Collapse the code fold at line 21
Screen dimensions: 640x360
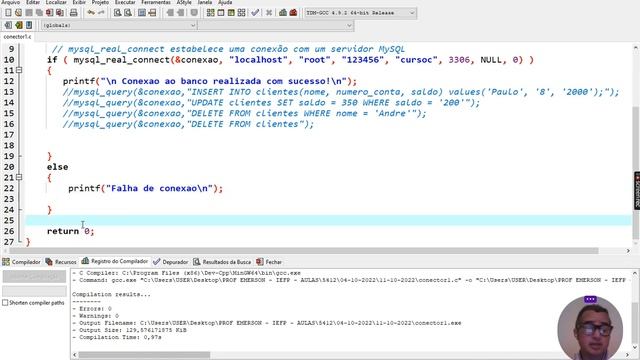[19, 177]
